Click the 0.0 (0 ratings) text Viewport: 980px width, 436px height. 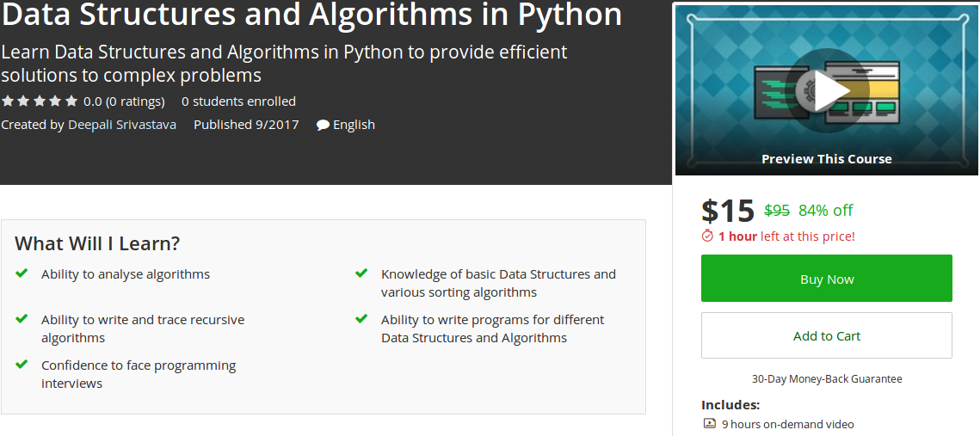[124, 101]
